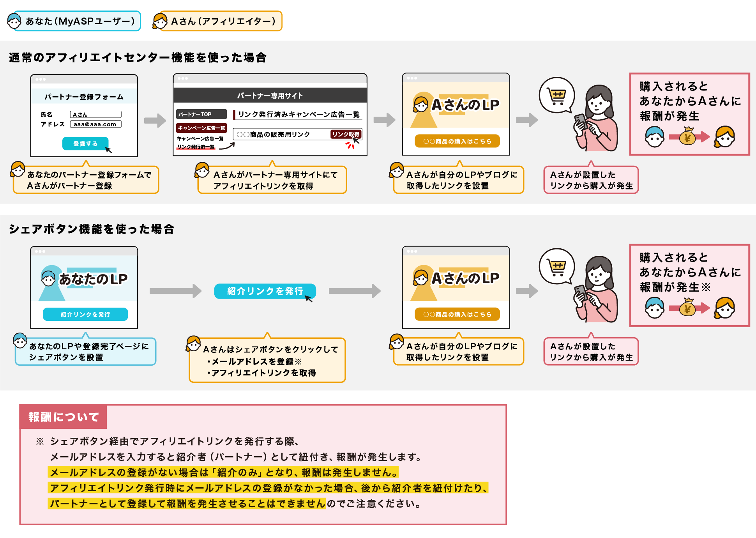Viewport: 756px width, 538px height.
Task: Click the yen money bag in bottom reward box
Action: pos(687,308)
